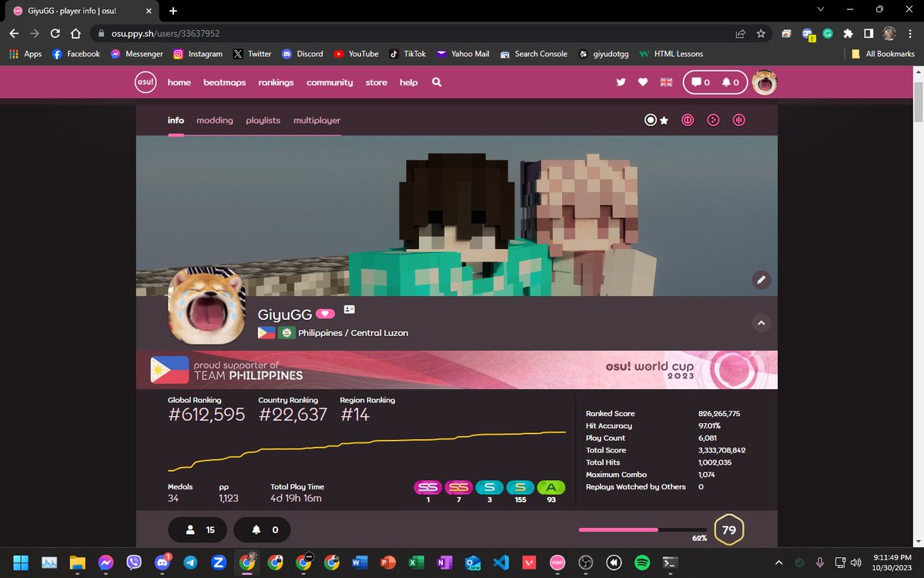924x578 pixels.
Task: Go to the home nav link
Action: pos(179,82)
